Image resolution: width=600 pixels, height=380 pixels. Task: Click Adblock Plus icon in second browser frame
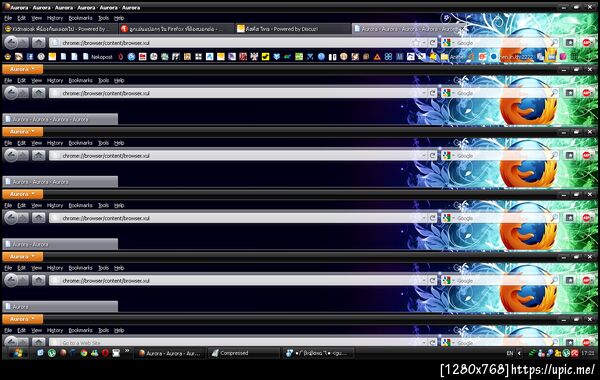point(586,93)
